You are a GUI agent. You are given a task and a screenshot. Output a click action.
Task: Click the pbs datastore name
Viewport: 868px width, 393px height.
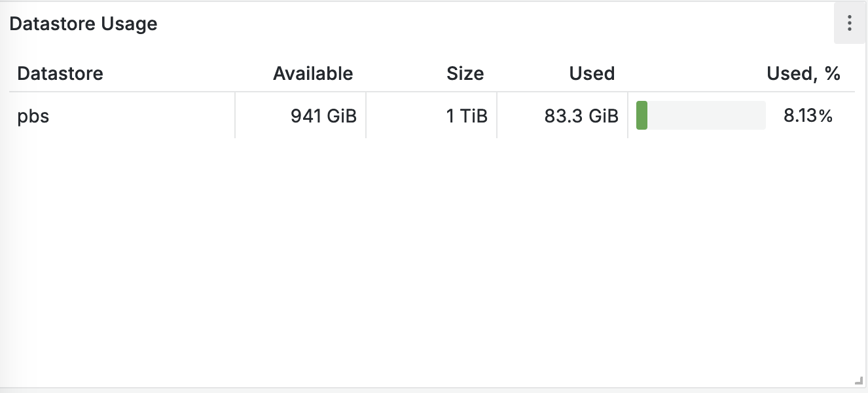pyautogui.click(x=33, y=115)
